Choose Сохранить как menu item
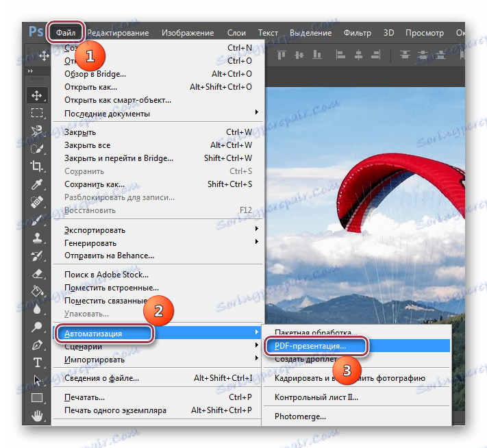Image resolution: width=487 pixels, height=448 pixels. [158, 184]
